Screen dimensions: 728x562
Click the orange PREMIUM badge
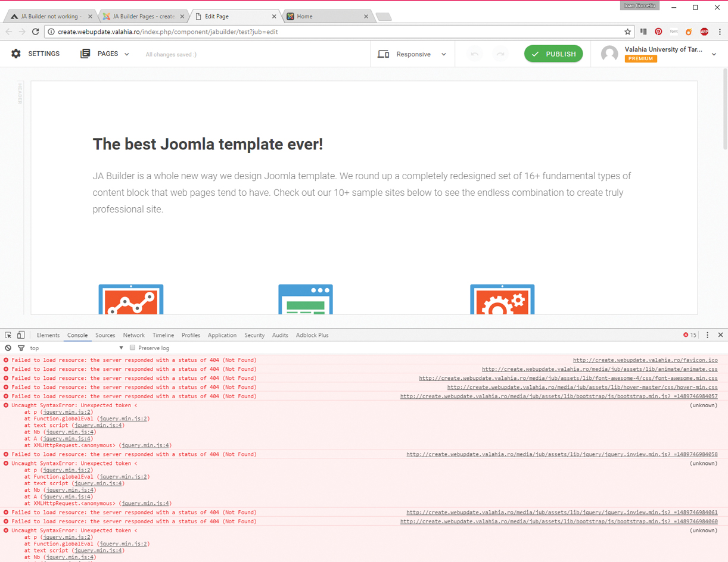coord(641,59)
